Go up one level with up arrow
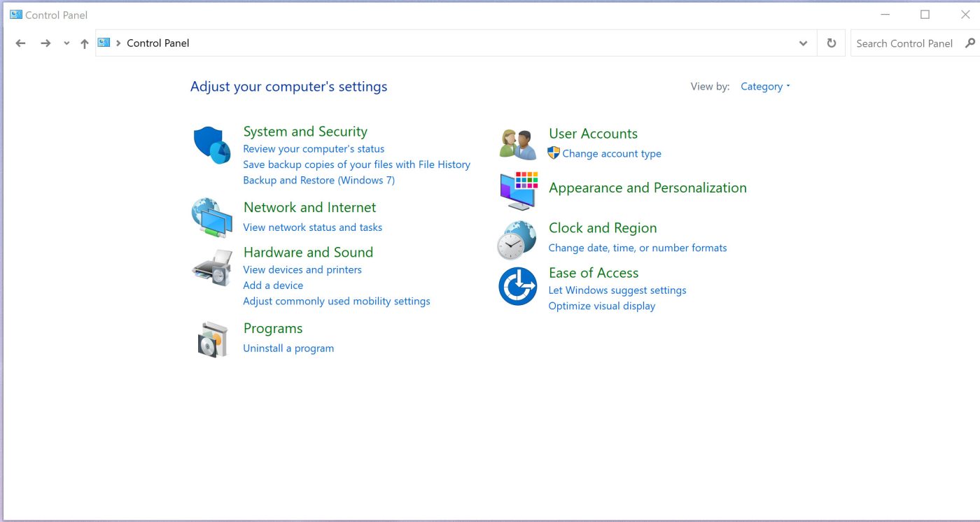The image size is (980, 522). tap(85, 43)
